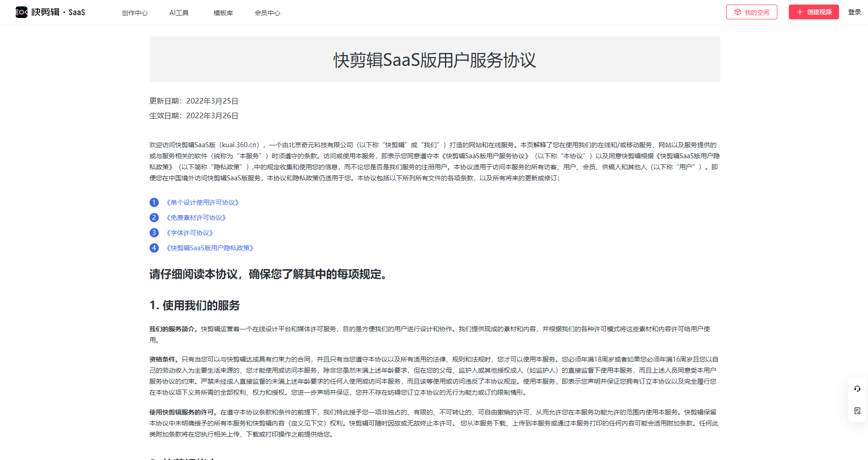Go to the 模板库 page
The height and width of the screenshot is (460, 868).
tap(223, 13)
